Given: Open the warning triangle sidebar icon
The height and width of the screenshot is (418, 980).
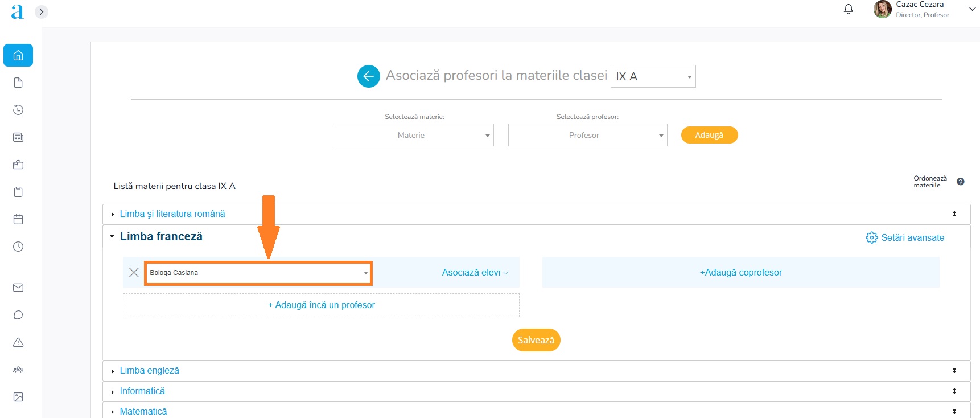Looking at the screenshot, I should click(18, 342).
